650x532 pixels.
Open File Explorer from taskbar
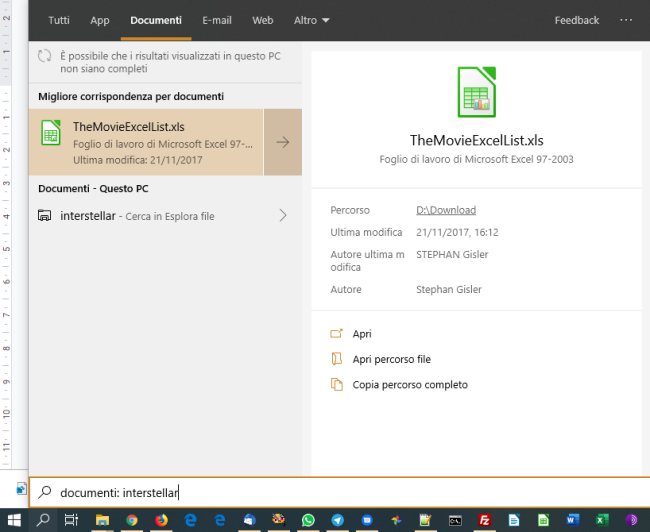pos(102,520)
